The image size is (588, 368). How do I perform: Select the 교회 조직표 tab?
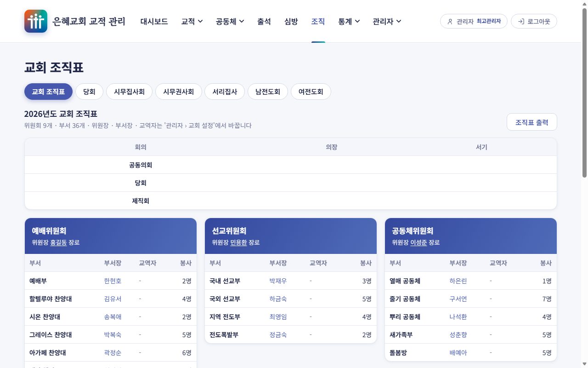point(48,92)
